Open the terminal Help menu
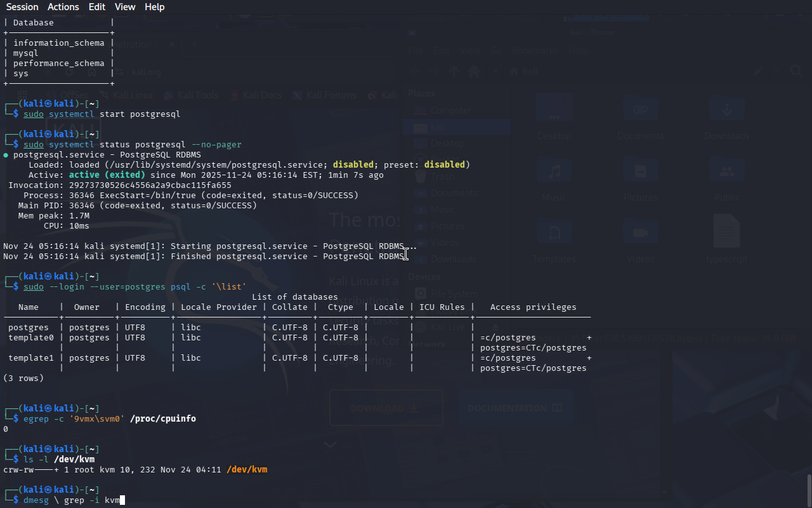 click(x=154, y=7)
